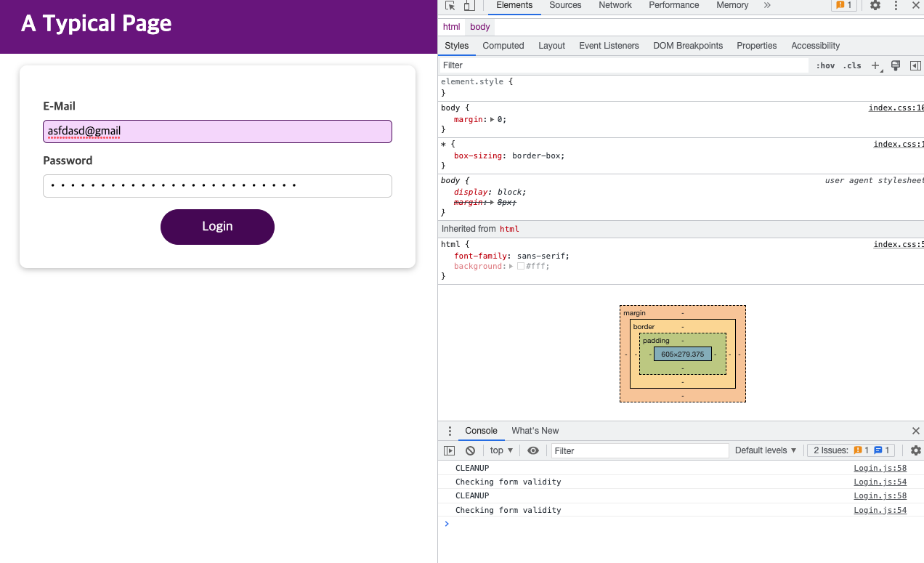
Task: Select the Event Listeners sub-tab
Action: click(x=609, y=46)
